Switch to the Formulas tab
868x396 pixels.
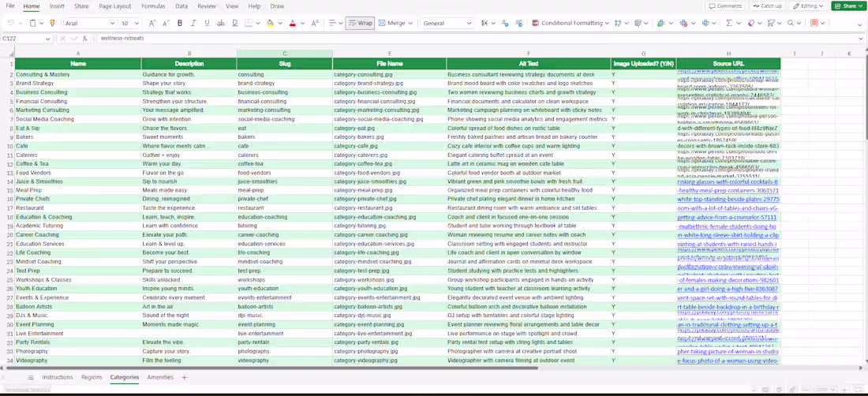[x=153, y=6]
